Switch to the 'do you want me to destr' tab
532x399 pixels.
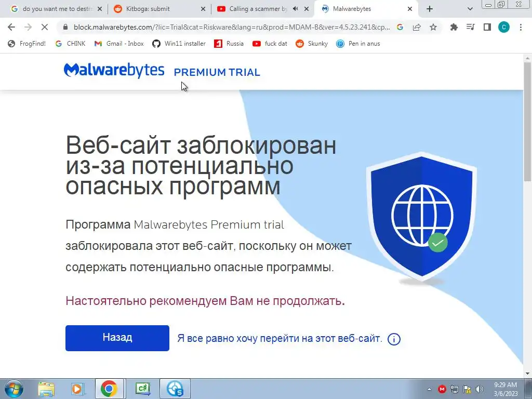click(56, 9)
